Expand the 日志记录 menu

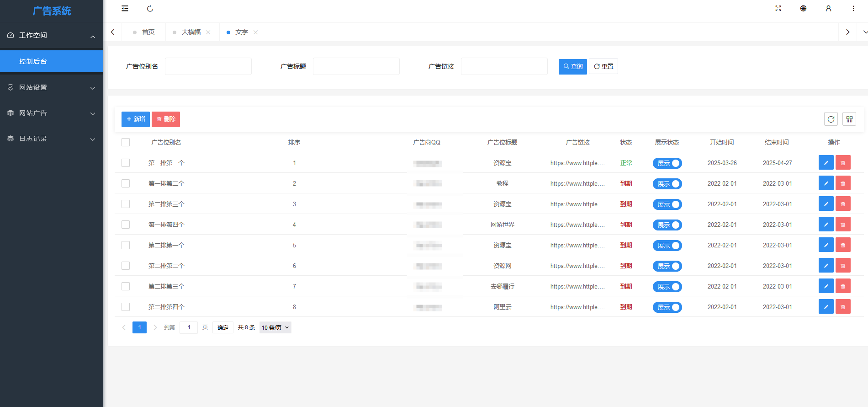(52, 139)
